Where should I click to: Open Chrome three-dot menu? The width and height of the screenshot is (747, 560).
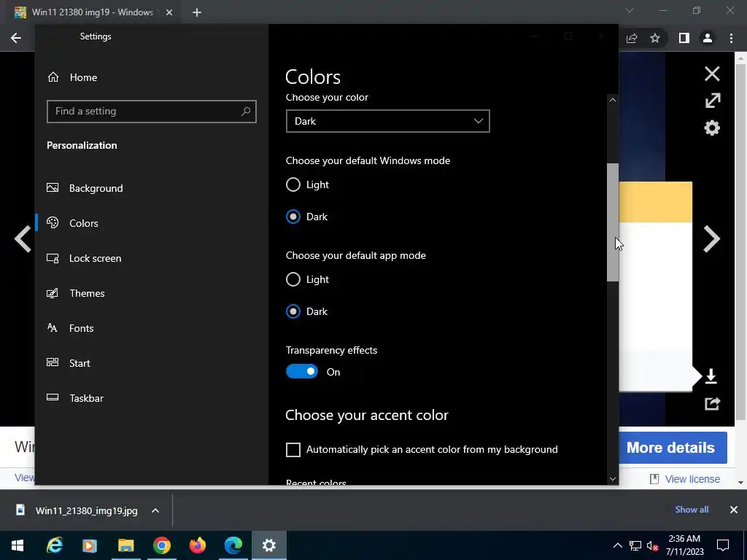coord(731,38)
